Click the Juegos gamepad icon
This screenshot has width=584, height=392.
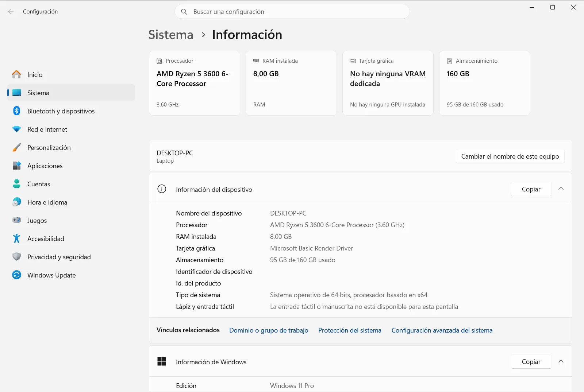(x=16, y=220)
